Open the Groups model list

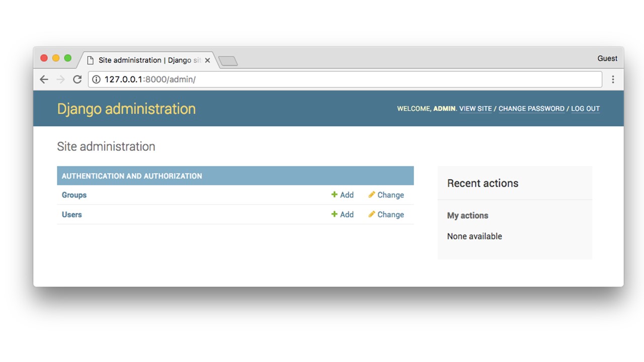pyautogui.click(x=74, y=195)
